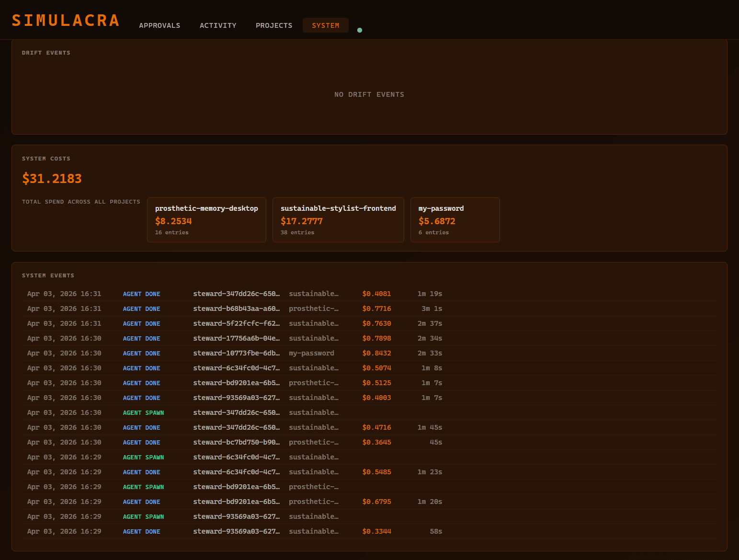
Task: Go to the Projects tab
Action: pyautogui.click(x=274, y=25)
